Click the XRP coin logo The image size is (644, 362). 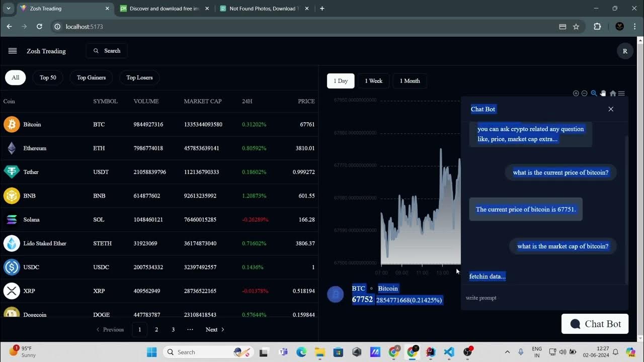pyautogui.click(x=12, y=291)
